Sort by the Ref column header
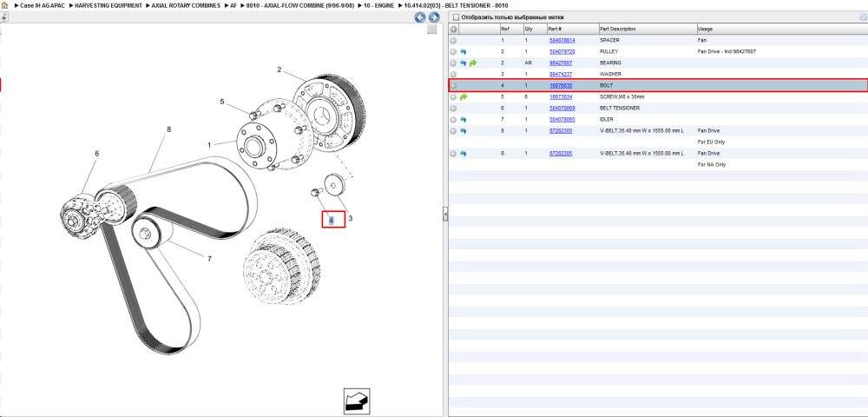Viewport: 868px width, 417px height. click(511, 29)
